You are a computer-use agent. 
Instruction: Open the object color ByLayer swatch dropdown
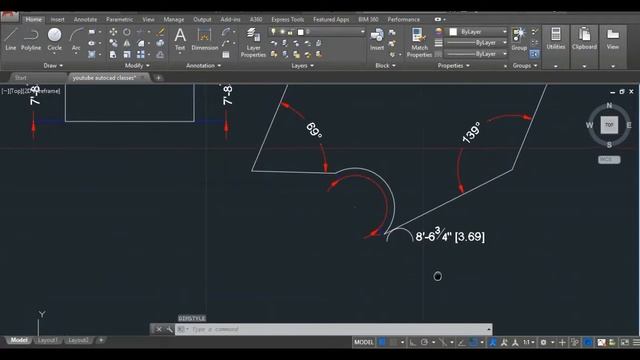(x=478, y=31)
